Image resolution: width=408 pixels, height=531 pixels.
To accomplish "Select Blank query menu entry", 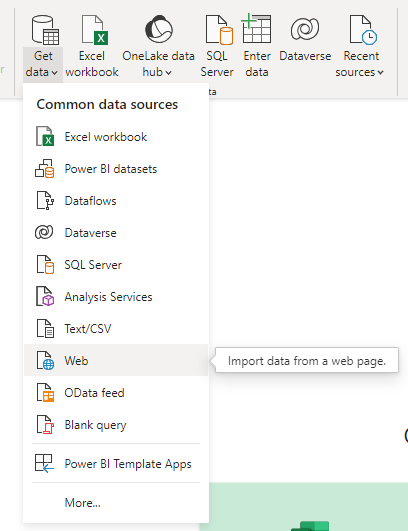I will (x=116, y=425).
